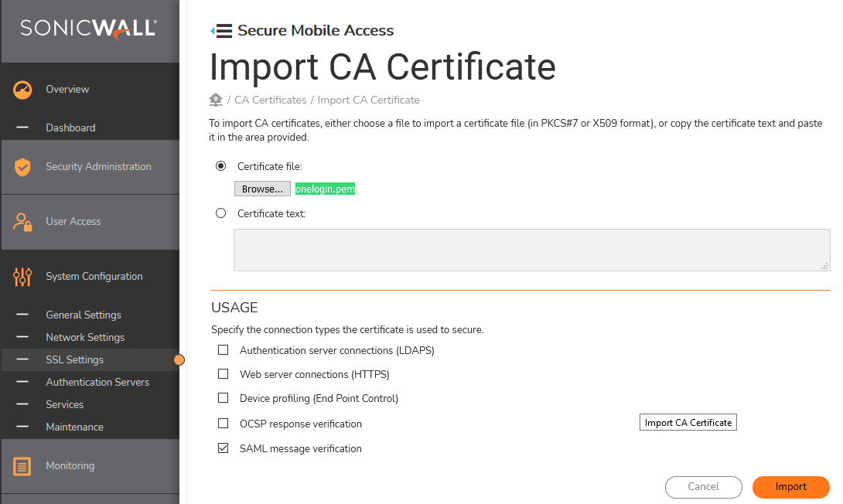Click the SonicWall logo
The height and width of the screenshot is (504, 843).
89,29
